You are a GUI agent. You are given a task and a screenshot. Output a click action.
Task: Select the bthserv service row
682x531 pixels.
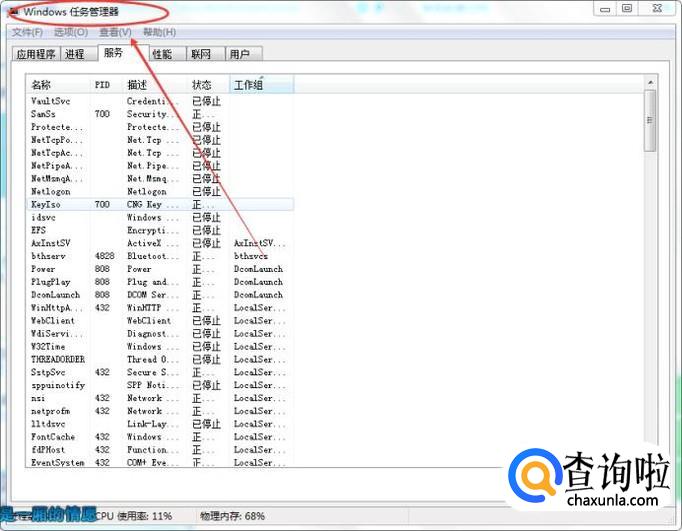[x=160, y=256]
